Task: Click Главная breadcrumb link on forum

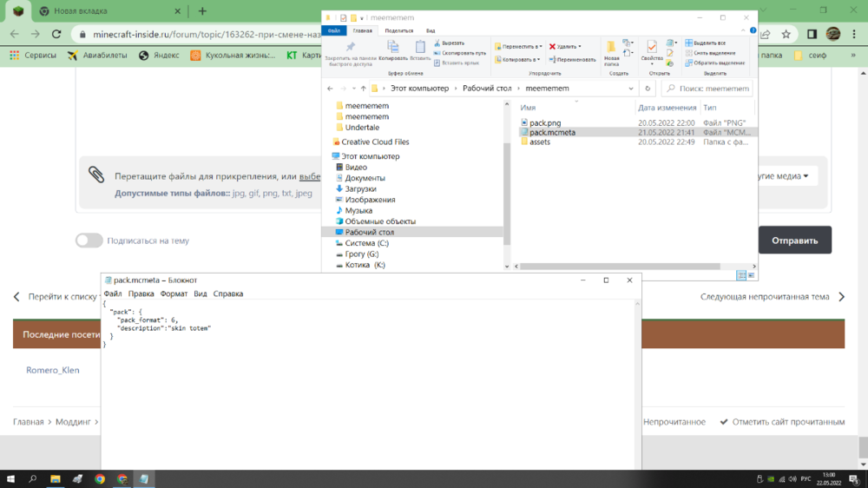Action: [x=29, y=421]
